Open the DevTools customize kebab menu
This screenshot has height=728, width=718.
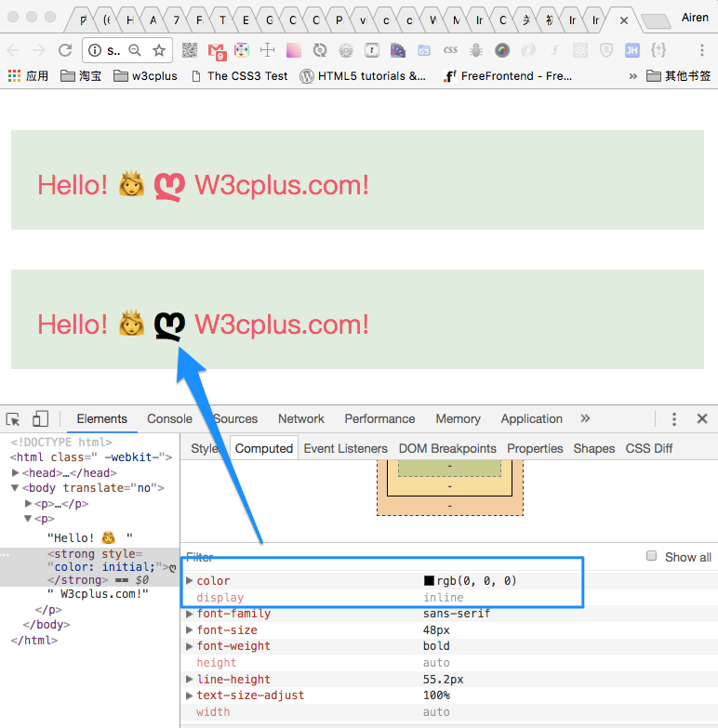(674, 418)
